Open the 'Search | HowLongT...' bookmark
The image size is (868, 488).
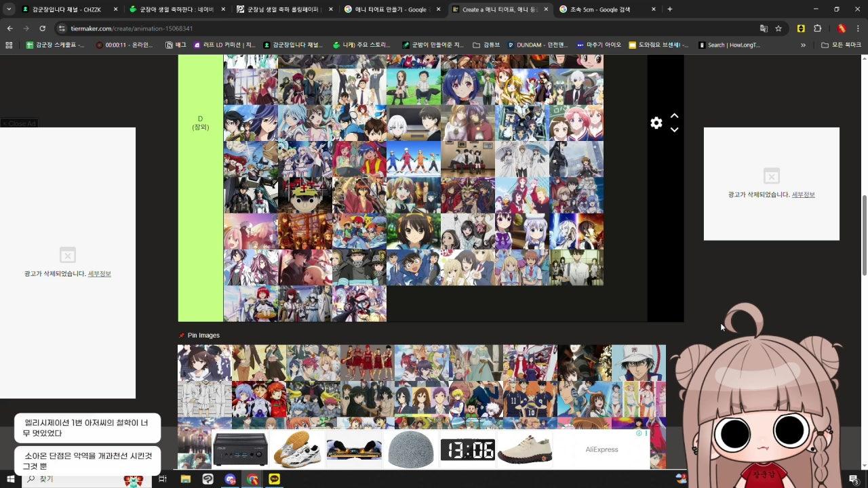[729, 45]
